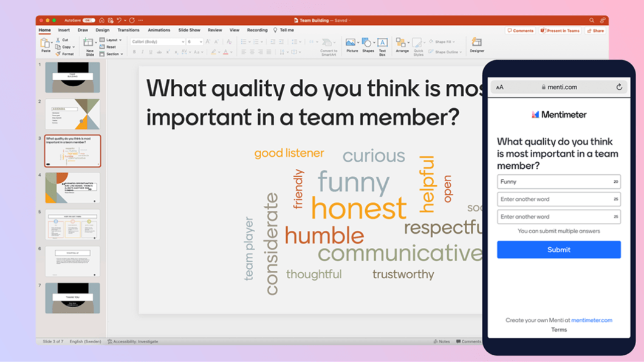The height and width of the screenshot is (362, 644).
Task: Select slide 7 Thank You thumbnail
Action: [x=73, y=298]
